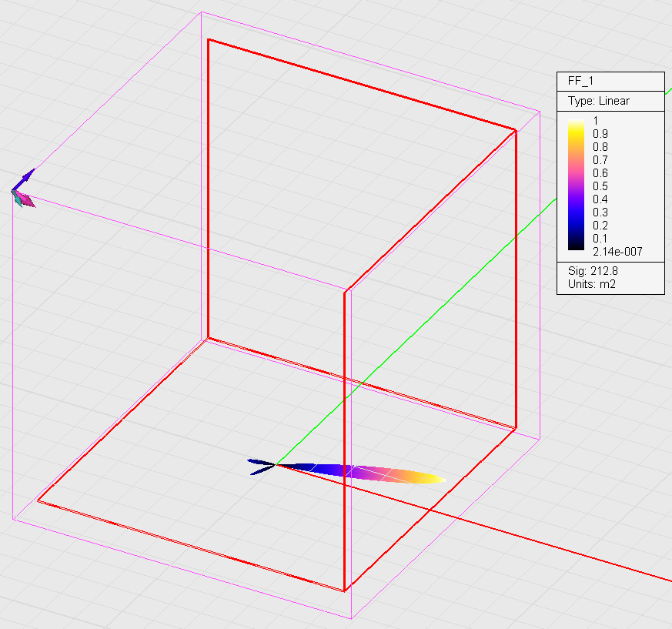Click the red top edge of back panel
The width and height of the screenshot is (672, 629).
pos(362,84)
